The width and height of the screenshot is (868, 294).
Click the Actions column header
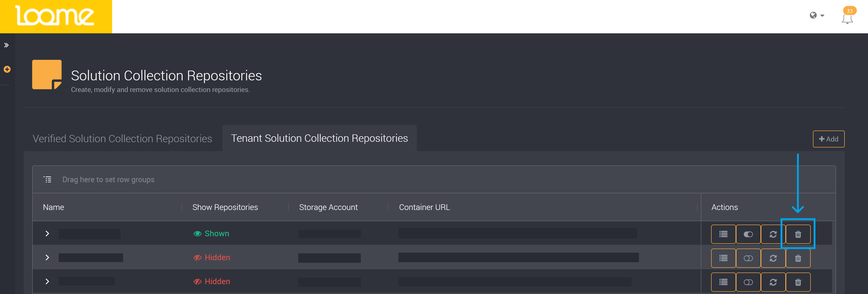[724, 207]
